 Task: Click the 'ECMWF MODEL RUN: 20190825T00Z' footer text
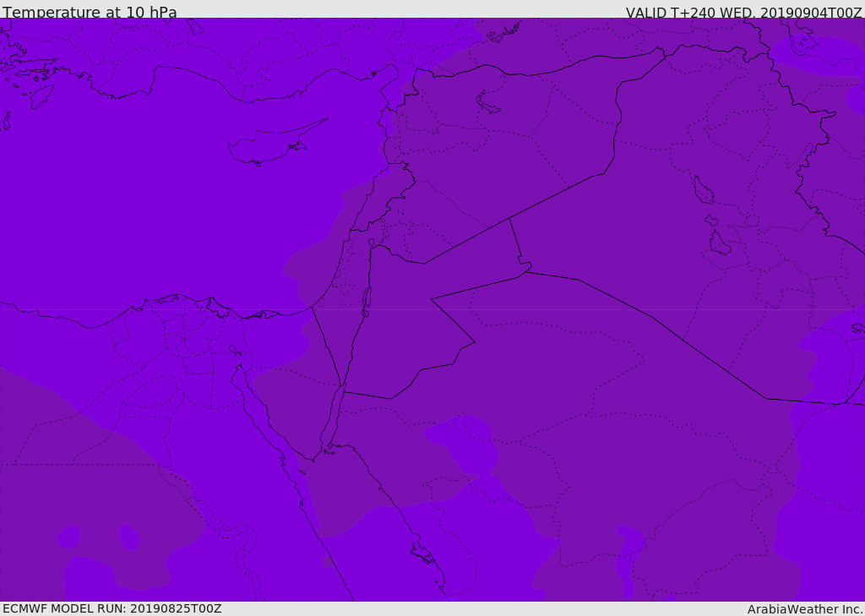[112, 609]
